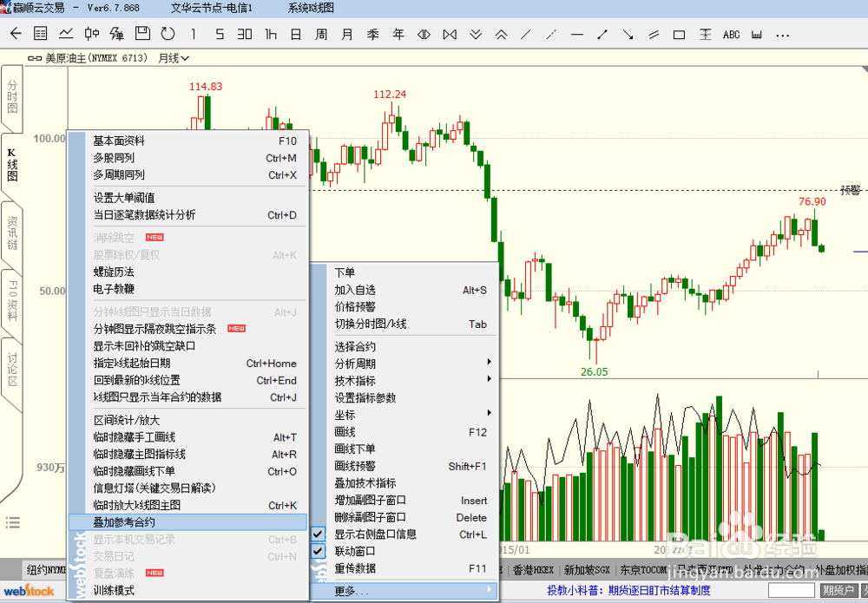
Task: Choose 基本面资料 in the context menu
Action: click(x=187, y=141)
